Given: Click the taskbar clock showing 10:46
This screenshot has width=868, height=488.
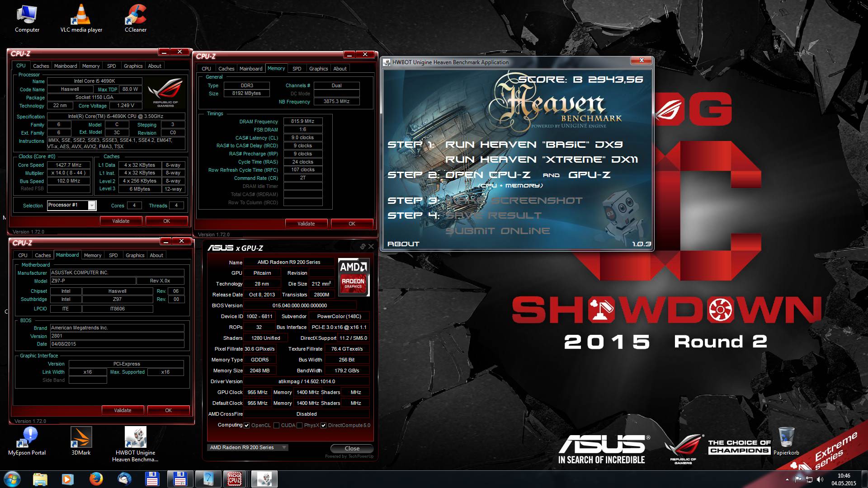Looking at the screenshot, I should coord(844,479).
